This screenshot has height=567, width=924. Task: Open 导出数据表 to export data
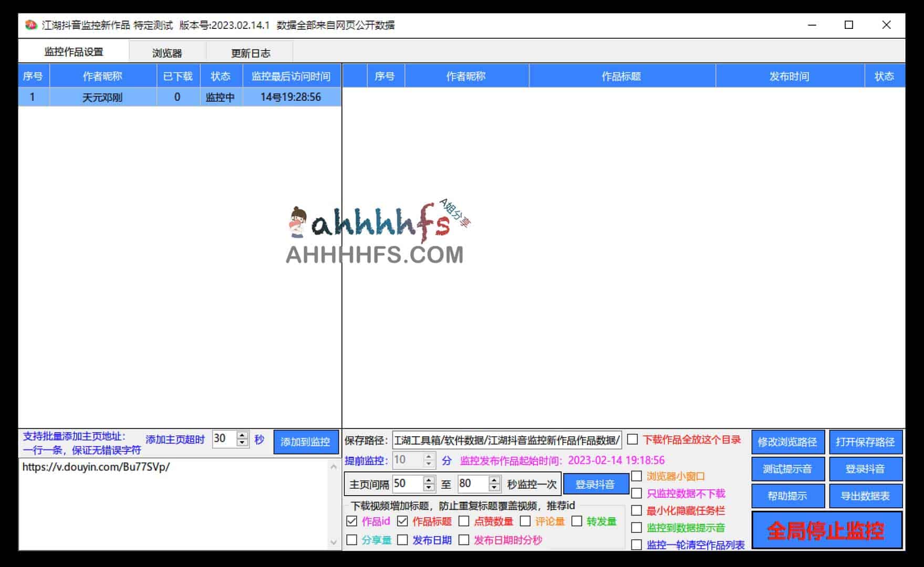click(866, 495)
